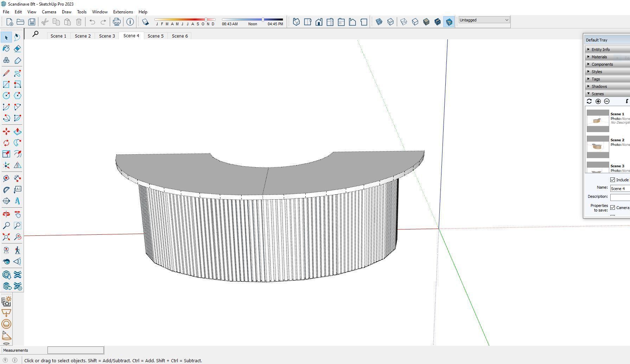Click the Save file button
Image resolution: width=630 pixels, height=364 pixels.
(x=32, y=22)
